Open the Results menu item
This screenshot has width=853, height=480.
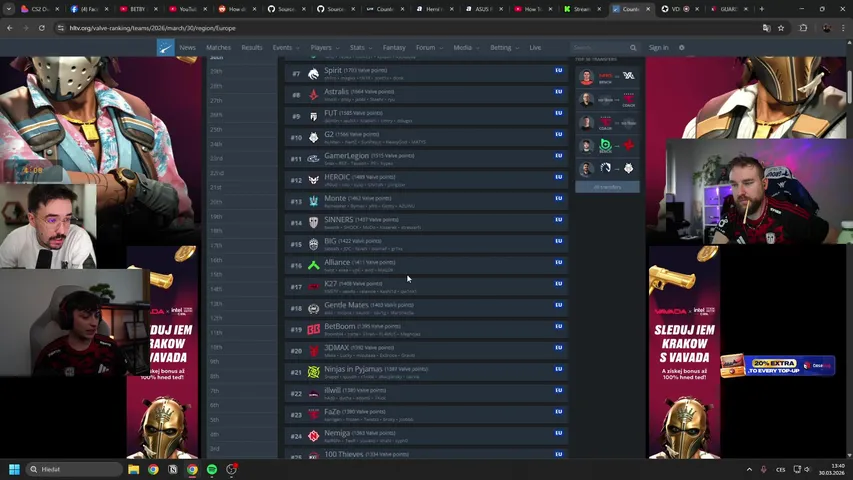(x=251, y=48)
